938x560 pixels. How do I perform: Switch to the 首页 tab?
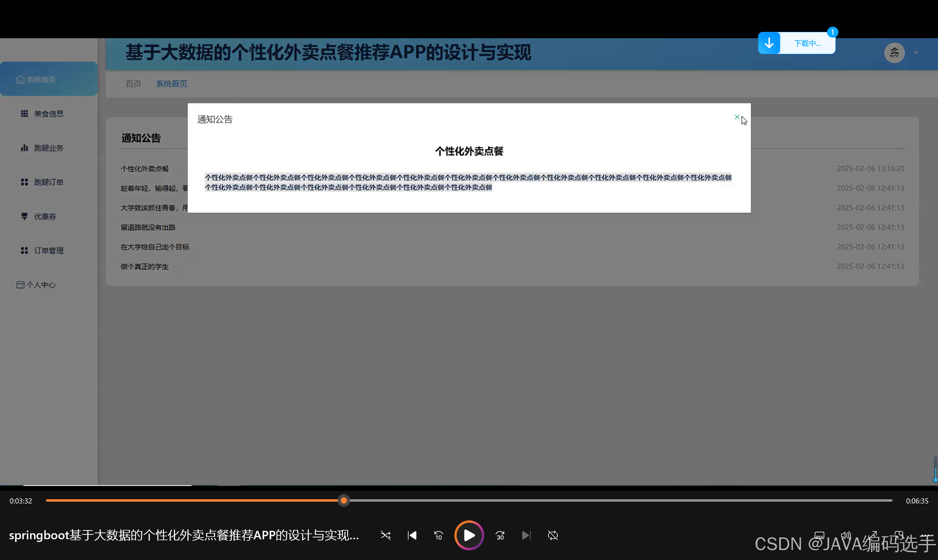click(x=133, y=83)
